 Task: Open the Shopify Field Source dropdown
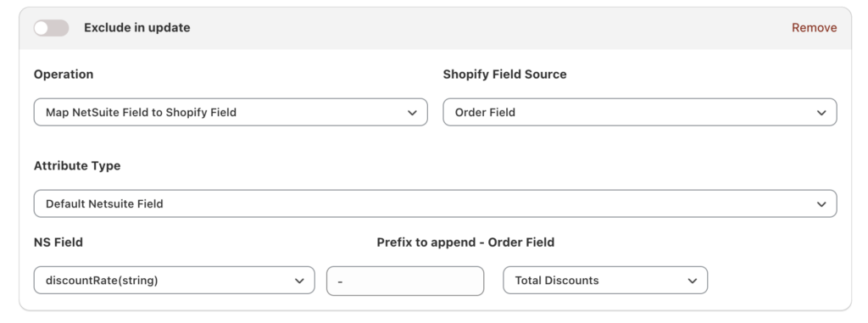click(x=639, y=113)
